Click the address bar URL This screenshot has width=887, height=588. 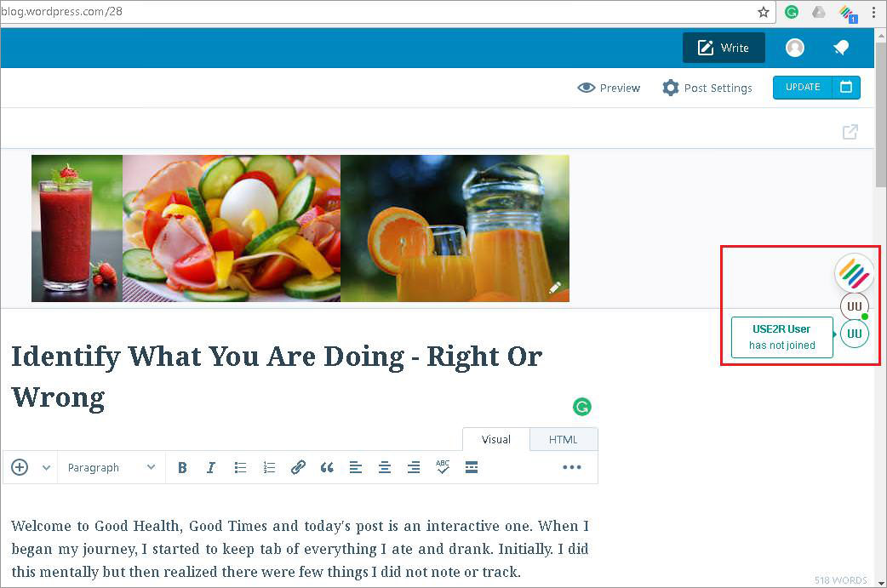click(x=61, y=11)
